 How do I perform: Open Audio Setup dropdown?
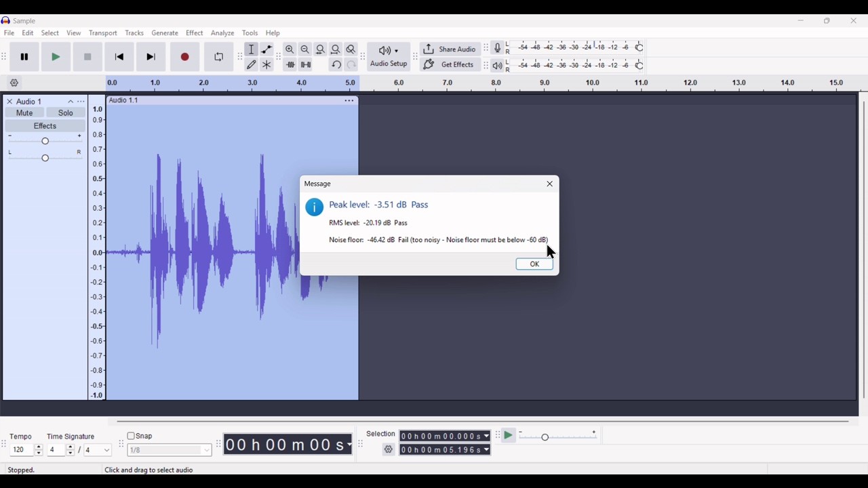pyautogui.click(x=389, y=57)
